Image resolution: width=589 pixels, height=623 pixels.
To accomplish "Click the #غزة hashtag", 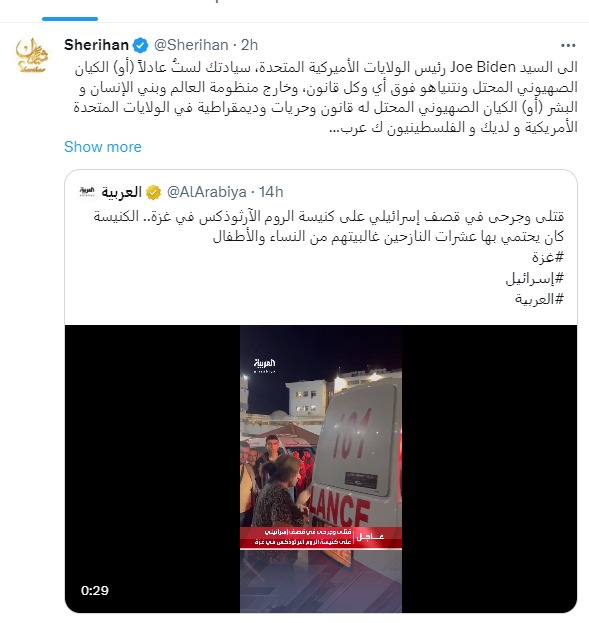I will point(548,257).
